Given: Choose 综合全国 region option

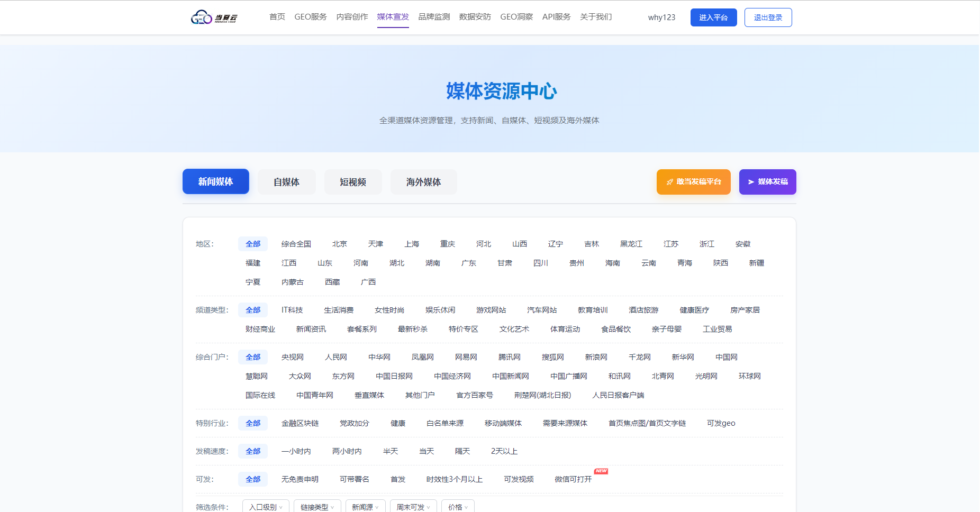Looking at the screenshot, I should [x=296, y=244].
